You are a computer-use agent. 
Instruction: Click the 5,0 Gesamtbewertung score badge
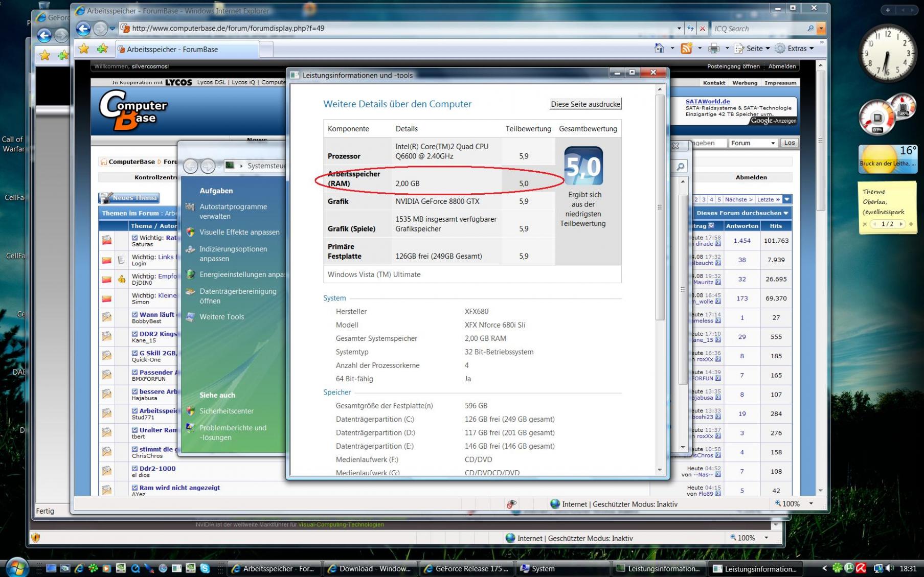(583, 166)
